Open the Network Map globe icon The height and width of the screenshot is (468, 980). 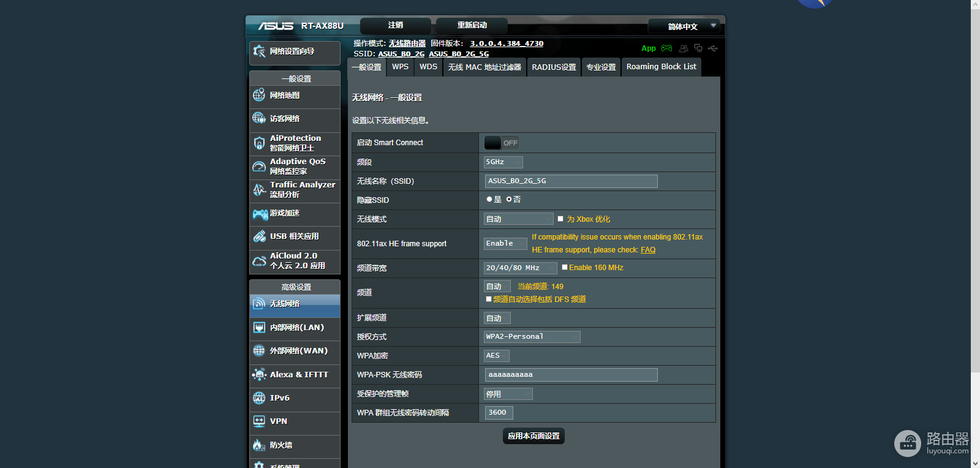coord(259,96)
